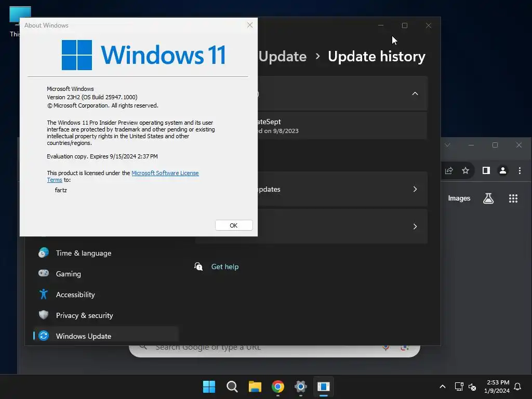Click the Privacy shield icon
Screen dimensions: 532x399
tap(44, 315)
